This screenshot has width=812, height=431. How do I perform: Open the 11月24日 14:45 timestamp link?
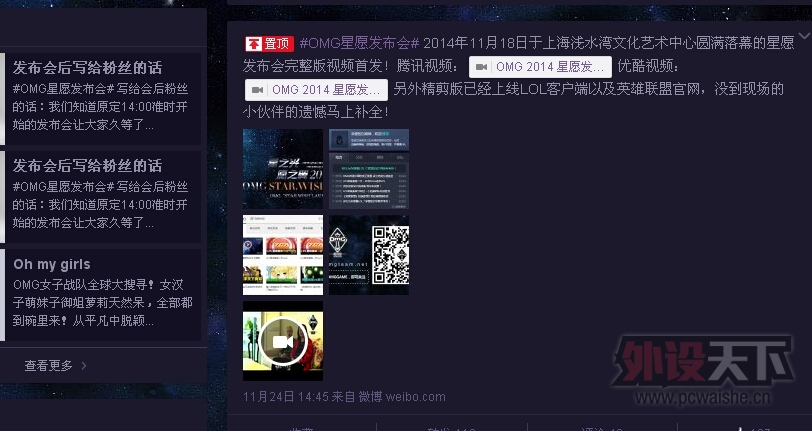(279, 397)
